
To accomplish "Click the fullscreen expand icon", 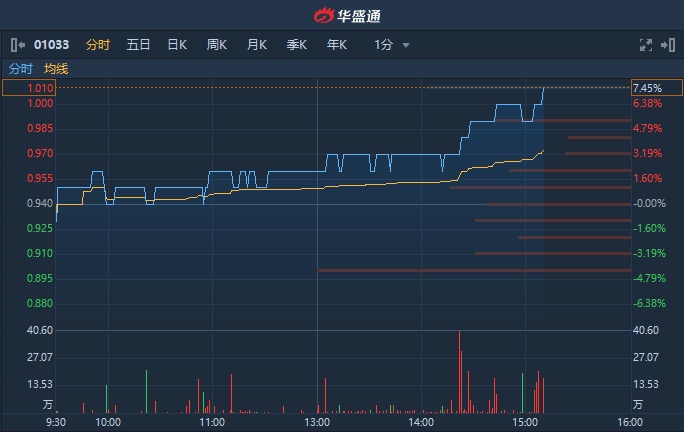I will 646,45.
